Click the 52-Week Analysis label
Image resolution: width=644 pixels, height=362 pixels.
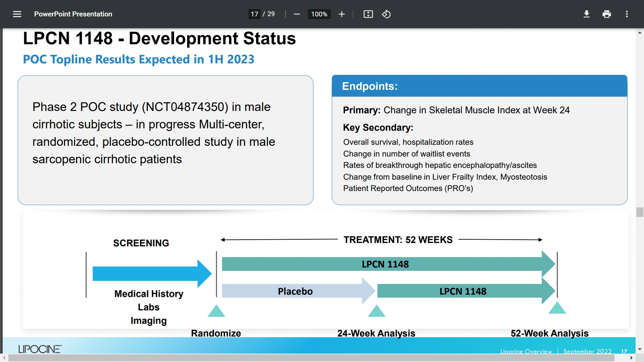point(549,333)
